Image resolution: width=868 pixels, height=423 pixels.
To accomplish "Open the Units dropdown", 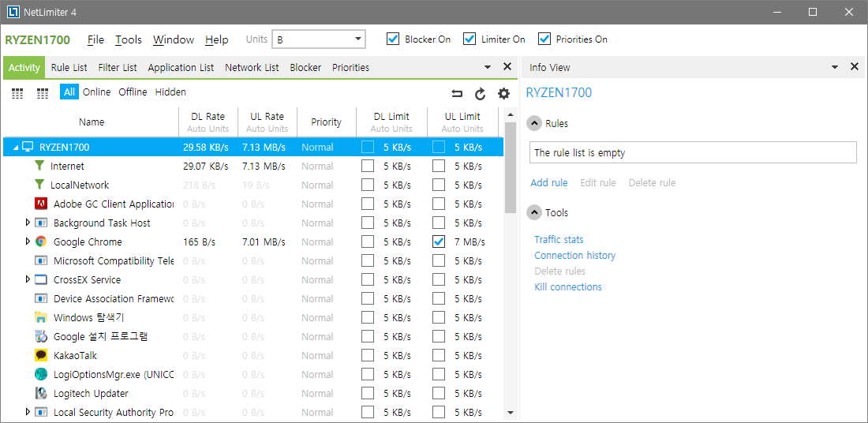I will point(318,39).
